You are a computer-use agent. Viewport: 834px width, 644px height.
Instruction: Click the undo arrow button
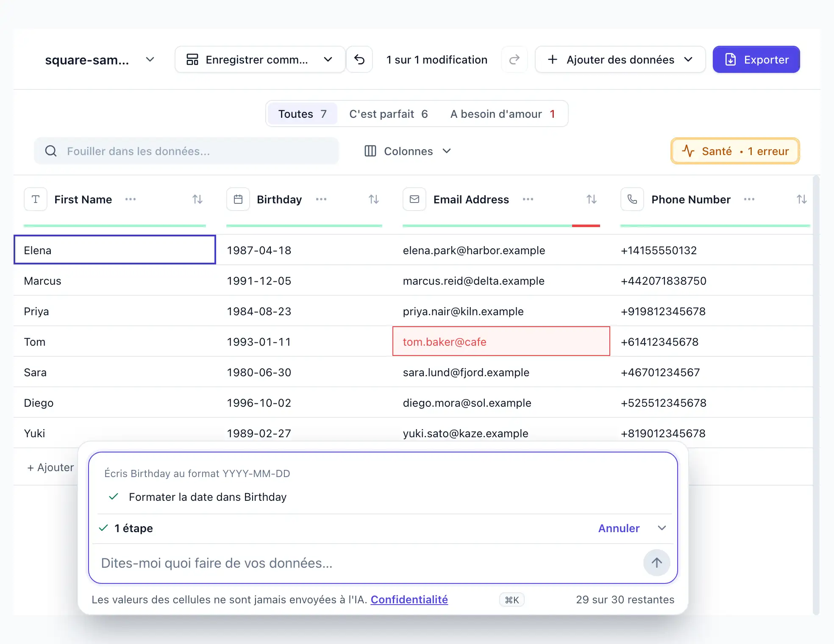pos(359,60)
